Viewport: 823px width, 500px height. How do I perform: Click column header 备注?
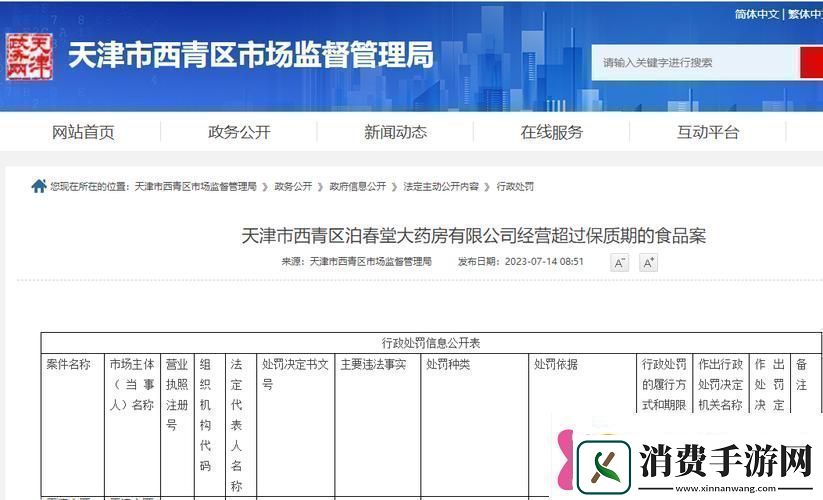pyautogui.click(x=801, y=375)
